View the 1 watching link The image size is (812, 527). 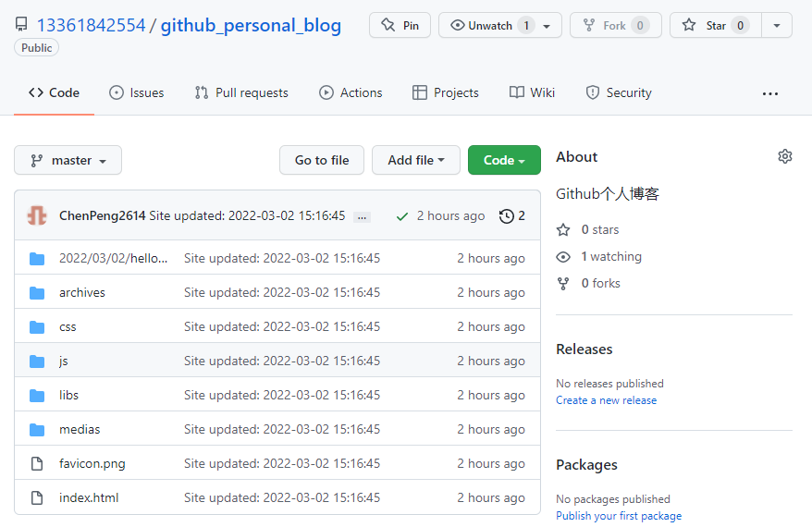(x=611, y=256)
